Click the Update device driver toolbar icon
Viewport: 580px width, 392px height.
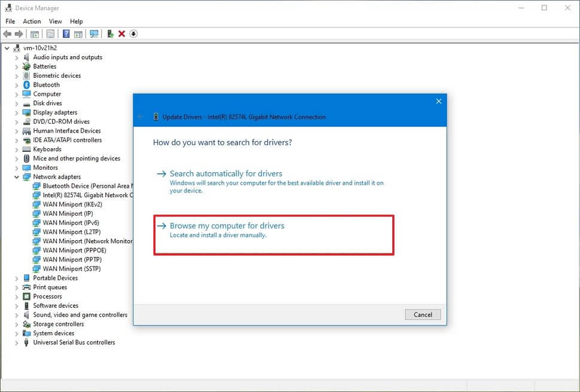pyautogui.click(x=110, y=34)
